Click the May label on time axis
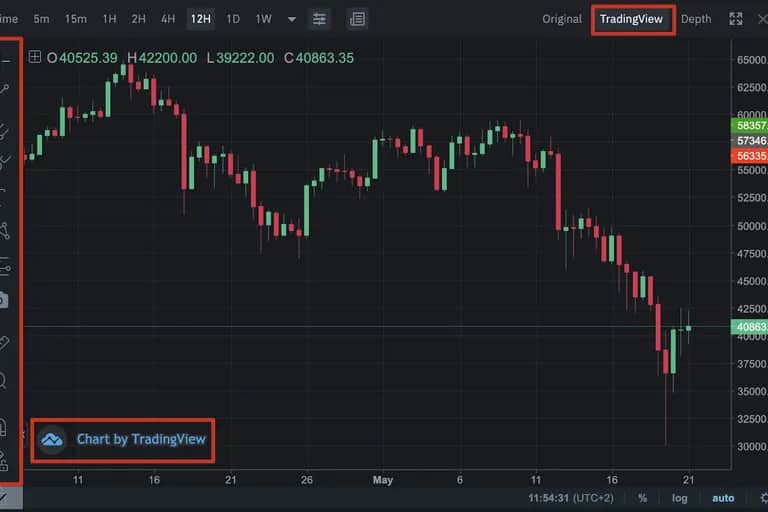This screenshot has height=512, width=768. (383, 480)
